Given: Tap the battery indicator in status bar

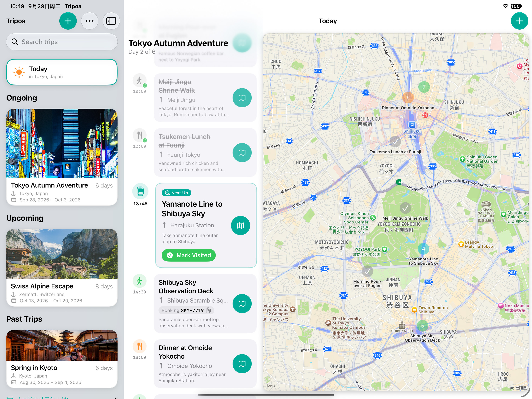Looking at the screenshot, I should click(516, 6).
